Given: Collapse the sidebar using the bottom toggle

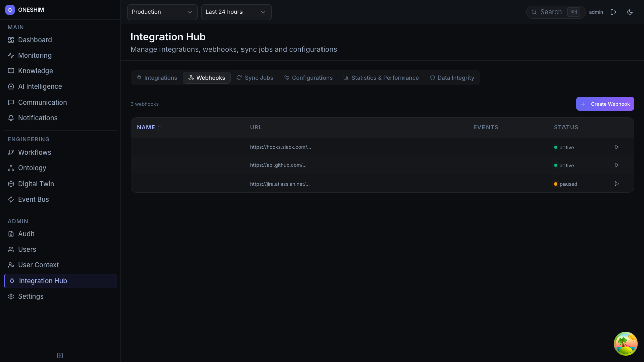Looking at the screenshot, I should tap(60, 355).
